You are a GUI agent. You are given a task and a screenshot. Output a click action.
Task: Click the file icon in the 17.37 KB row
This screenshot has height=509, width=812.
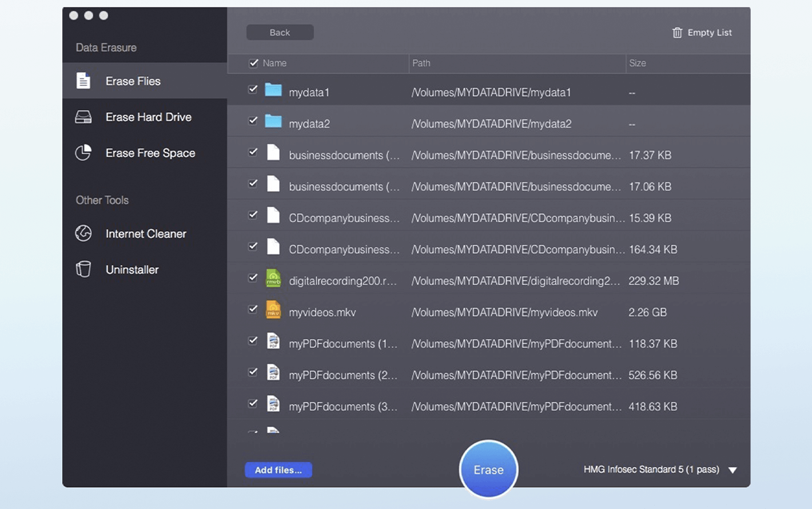point(273,152)
